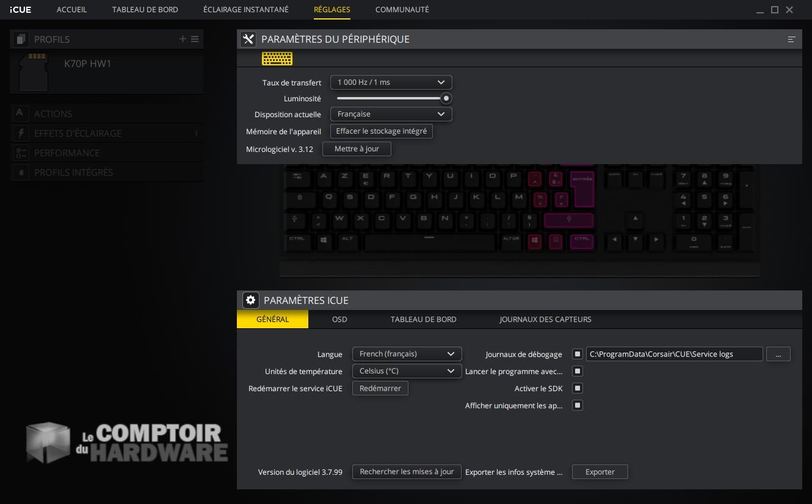The image size is (812, 504).
Task: Click Rechercher les mises à jour button
Action: tap(407, 472)
